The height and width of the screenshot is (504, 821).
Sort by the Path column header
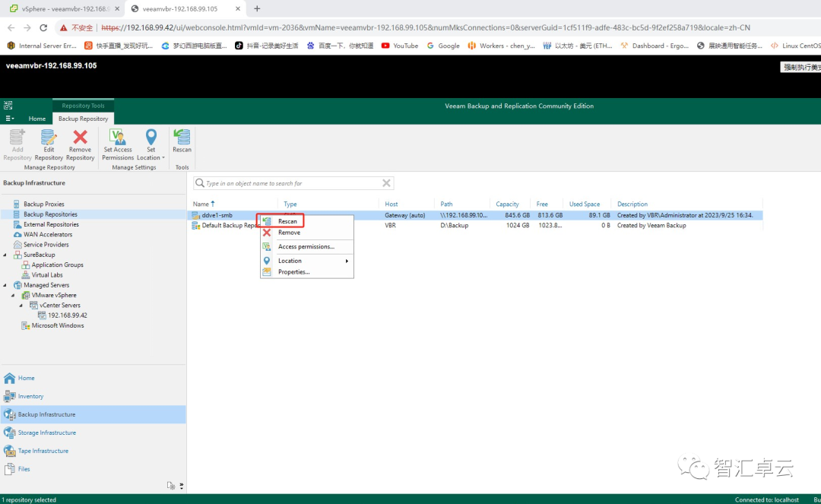pyautogui.click(x=446, y=204)
